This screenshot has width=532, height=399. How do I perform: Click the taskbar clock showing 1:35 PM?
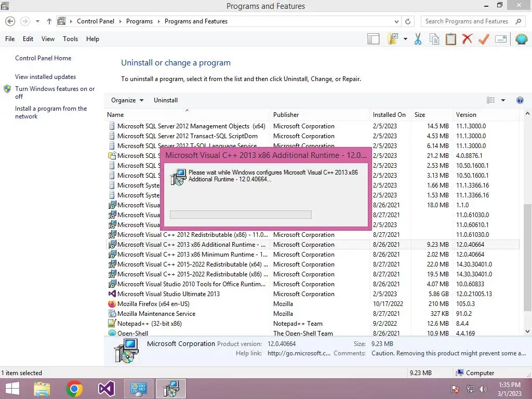click(509, 389)
